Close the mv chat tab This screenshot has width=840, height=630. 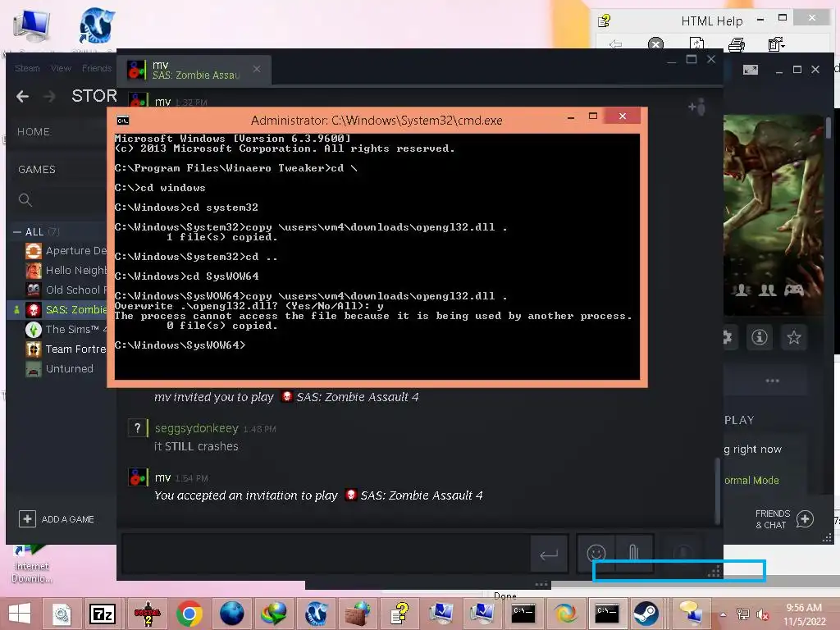(x=257, y=69)
